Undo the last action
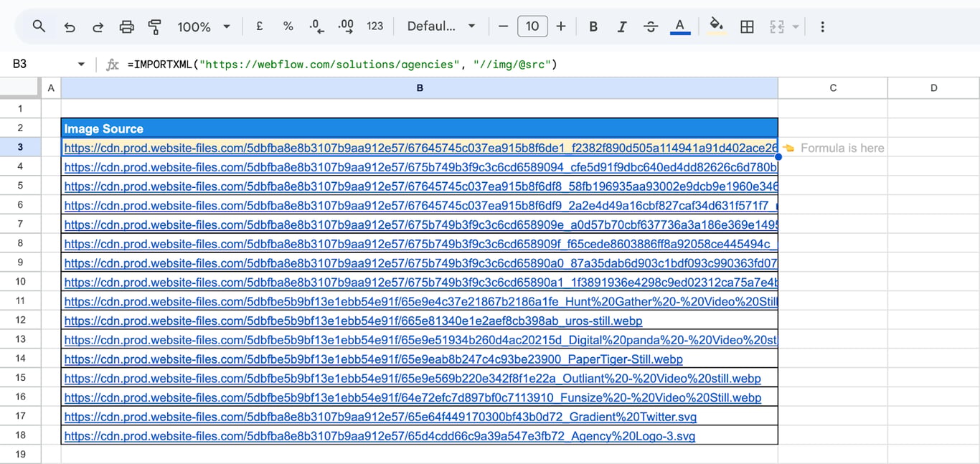 (x=70, y=27)
